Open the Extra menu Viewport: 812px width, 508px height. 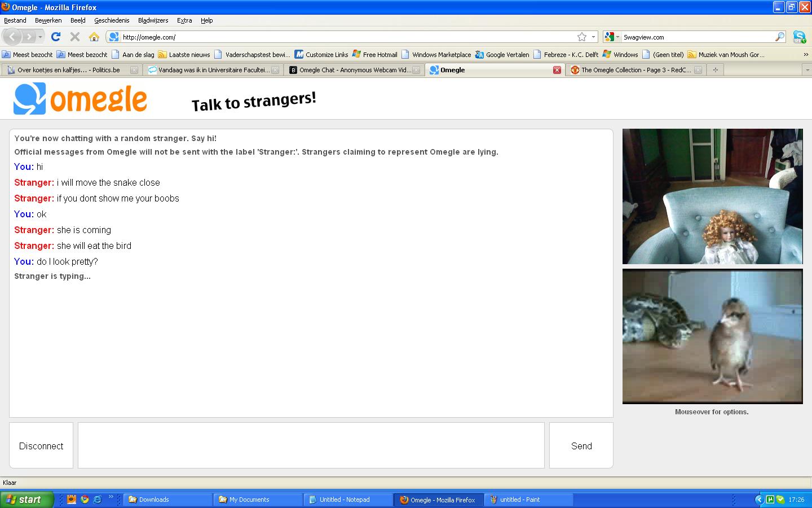point(184,20)
